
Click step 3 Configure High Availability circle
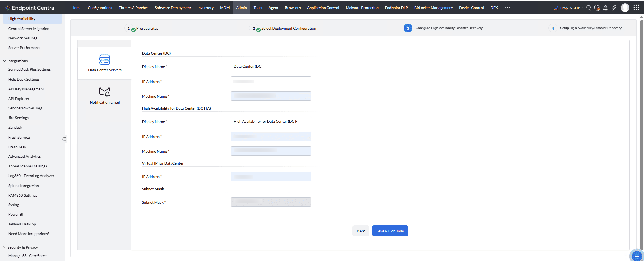[408, 28]
